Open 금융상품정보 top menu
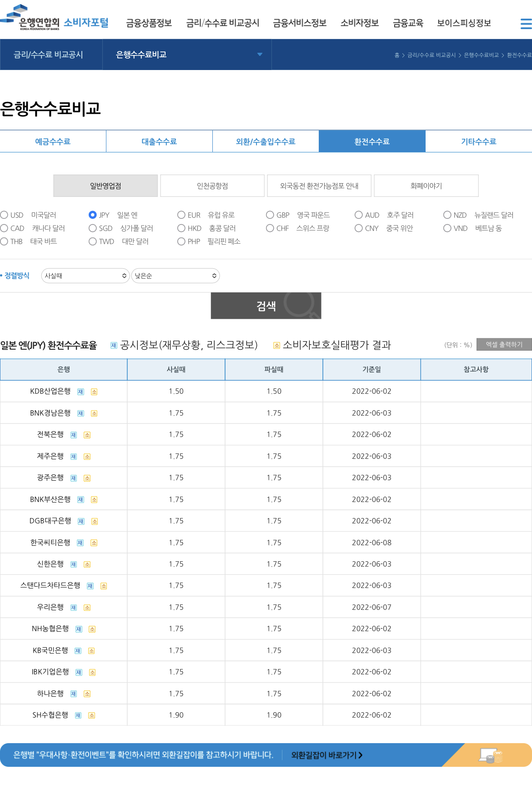The image size is (532, 790). [x=149, y=23]
